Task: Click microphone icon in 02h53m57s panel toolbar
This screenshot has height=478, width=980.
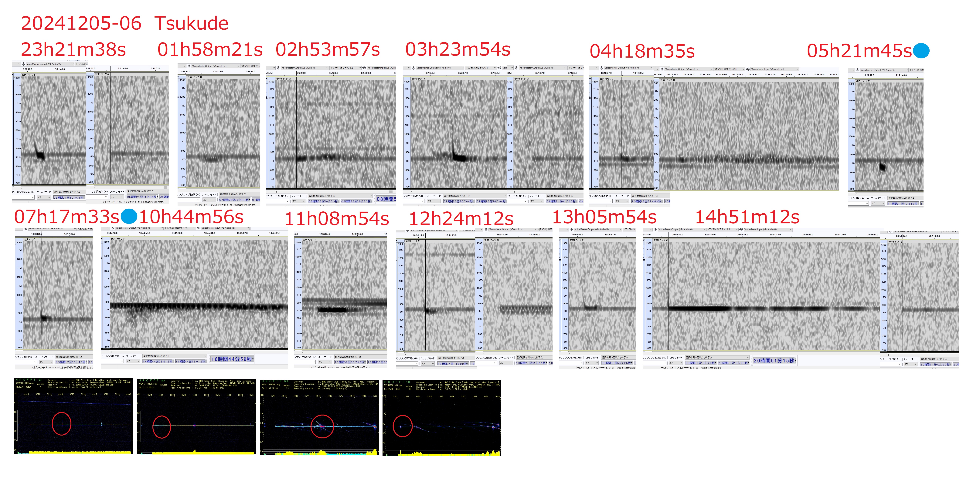Action: click(278, 68)
